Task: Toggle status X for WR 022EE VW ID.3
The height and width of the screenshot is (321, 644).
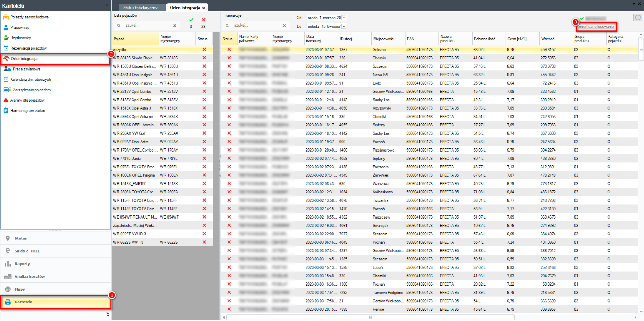Action: click(204, 234)
